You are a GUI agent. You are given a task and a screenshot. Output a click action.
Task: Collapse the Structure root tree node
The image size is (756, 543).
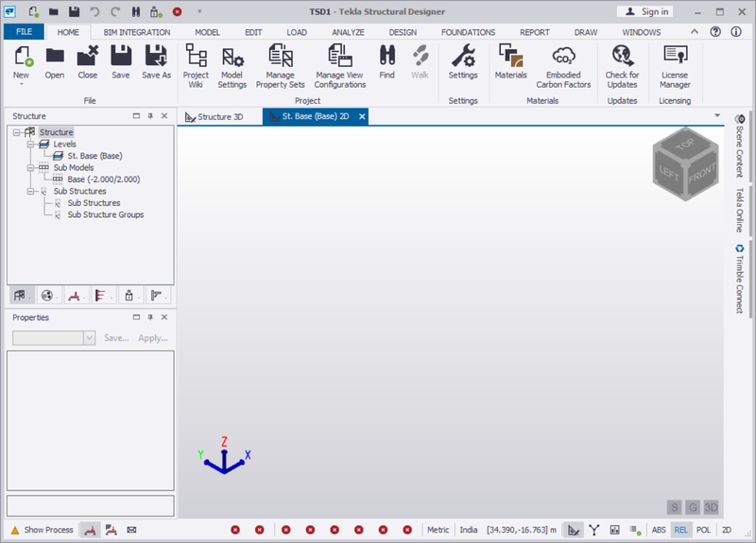(16, 132)
